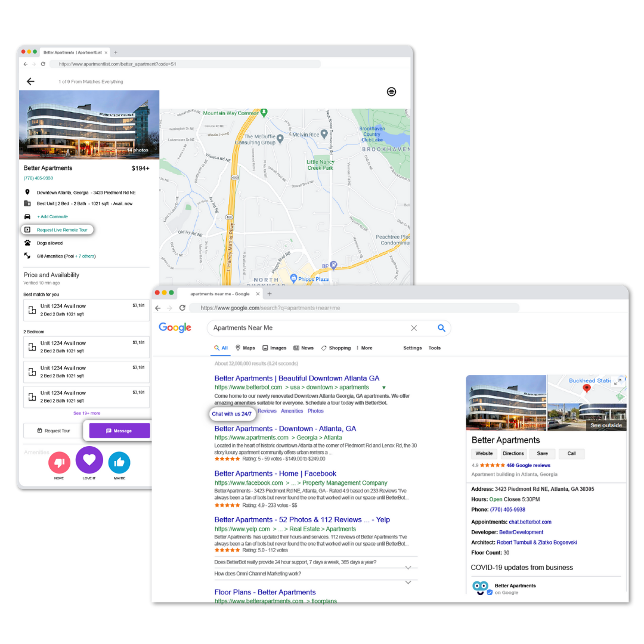Click the Request Tour button
644x644 pixels.
(x=54, y=431)
